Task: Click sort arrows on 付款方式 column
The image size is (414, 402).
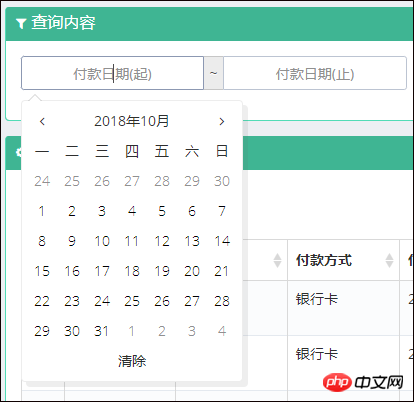Action: tap(389, 260)
